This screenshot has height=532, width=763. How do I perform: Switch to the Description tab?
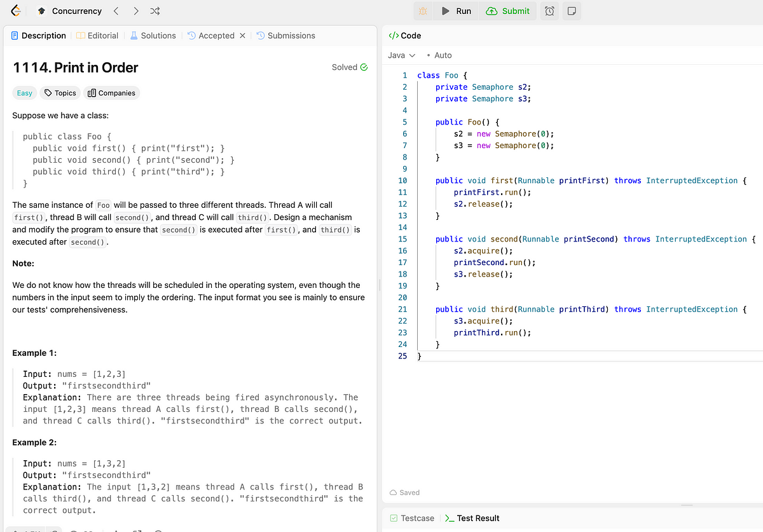[39, 36]
